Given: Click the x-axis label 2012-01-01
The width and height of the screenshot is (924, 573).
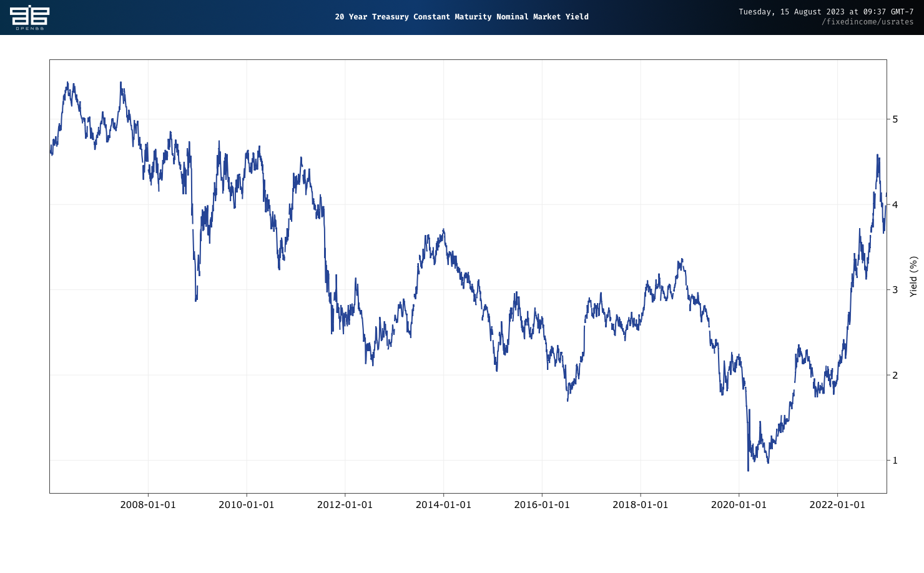Looking at the screenshot, I should (x=345, y=505).
